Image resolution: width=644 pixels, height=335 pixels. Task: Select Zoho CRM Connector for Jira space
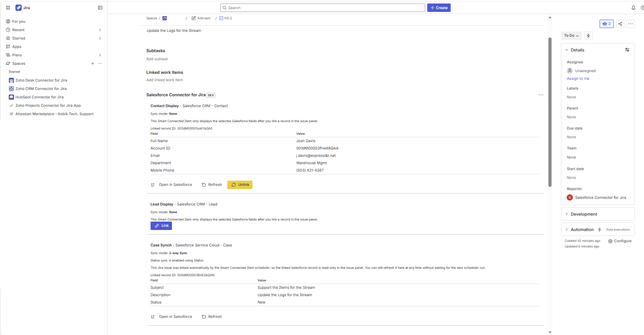pyautogui.click(x=41, y=89)
